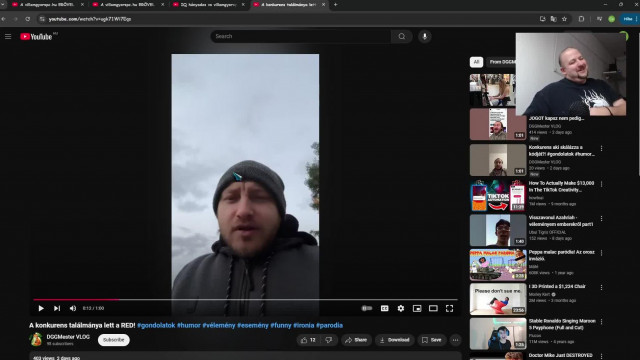Mute the video using the speaker icon
The height and width of the screenshot is (360, 640).
pyautogui.click(x=73, y=308)
